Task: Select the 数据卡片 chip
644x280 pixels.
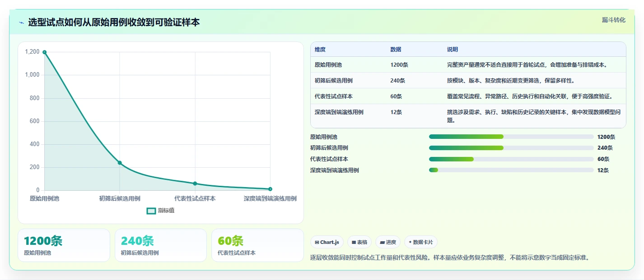Action: pos(420,242)
